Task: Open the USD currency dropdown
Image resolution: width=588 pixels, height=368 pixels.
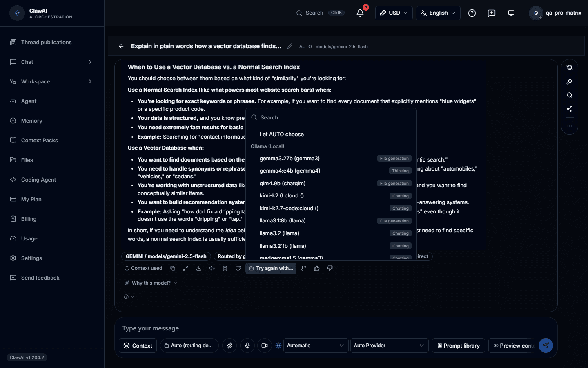Action: (394, 13)
